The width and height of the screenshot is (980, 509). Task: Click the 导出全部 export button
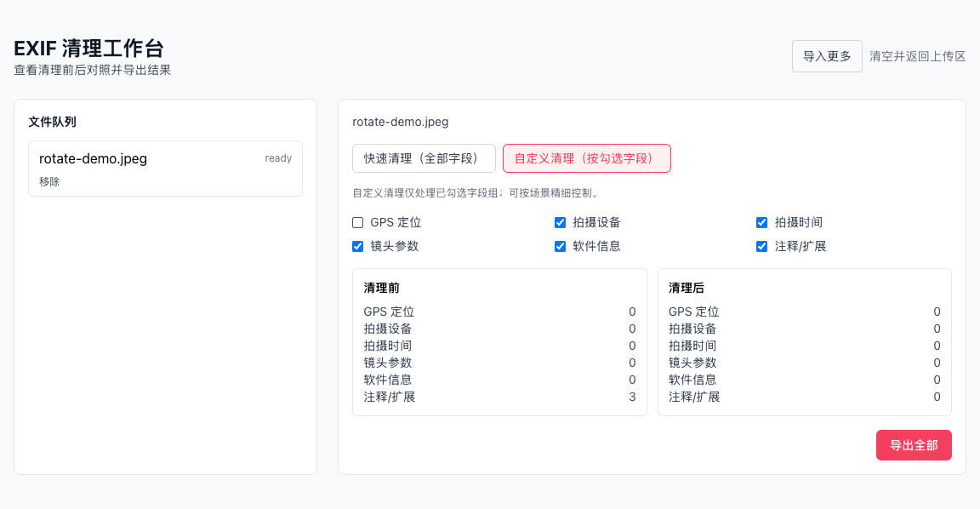(x=914, y=444)
